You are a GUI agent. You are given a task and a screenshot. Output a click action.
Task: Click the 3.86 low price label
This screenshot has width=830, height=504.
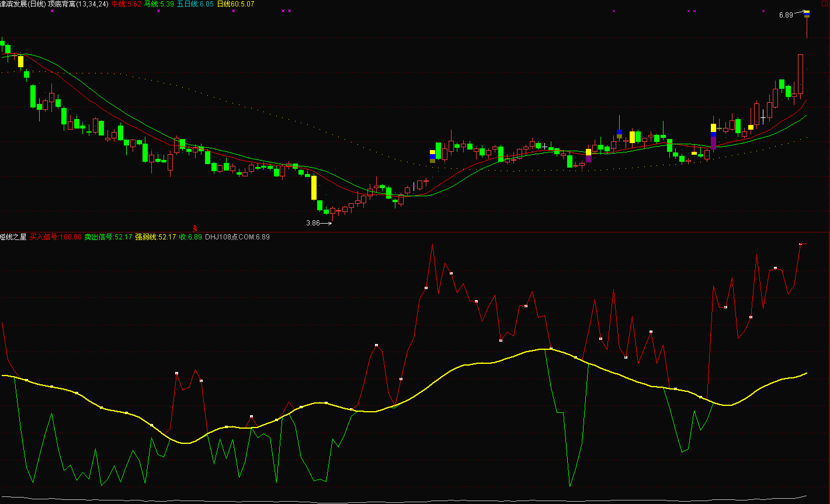(313, 223)
